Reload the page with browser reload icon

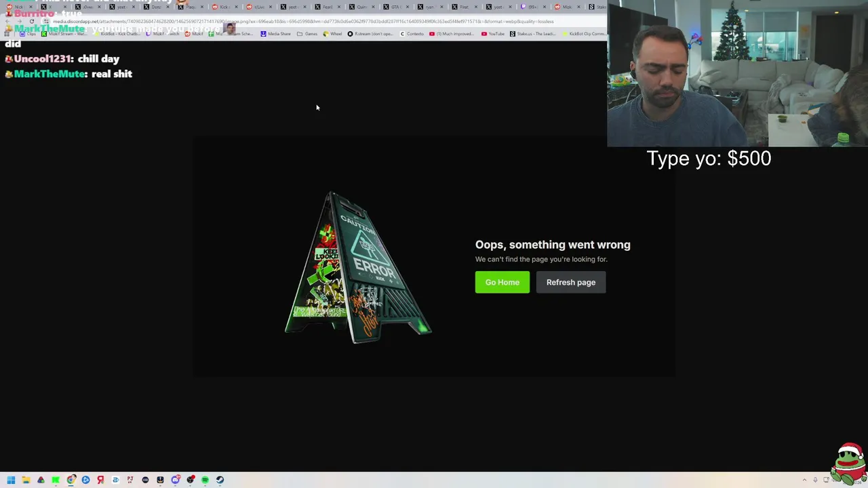click(31, 21)
